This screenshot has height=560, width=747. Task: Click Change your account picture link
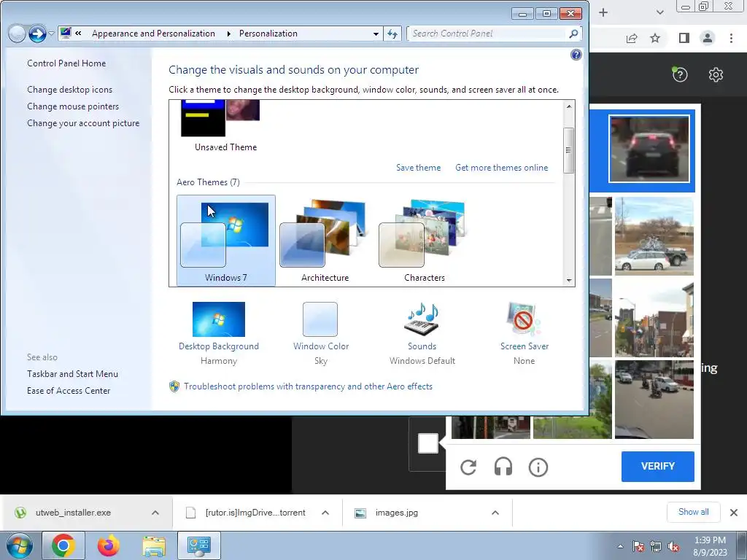[x=83, y=122]
